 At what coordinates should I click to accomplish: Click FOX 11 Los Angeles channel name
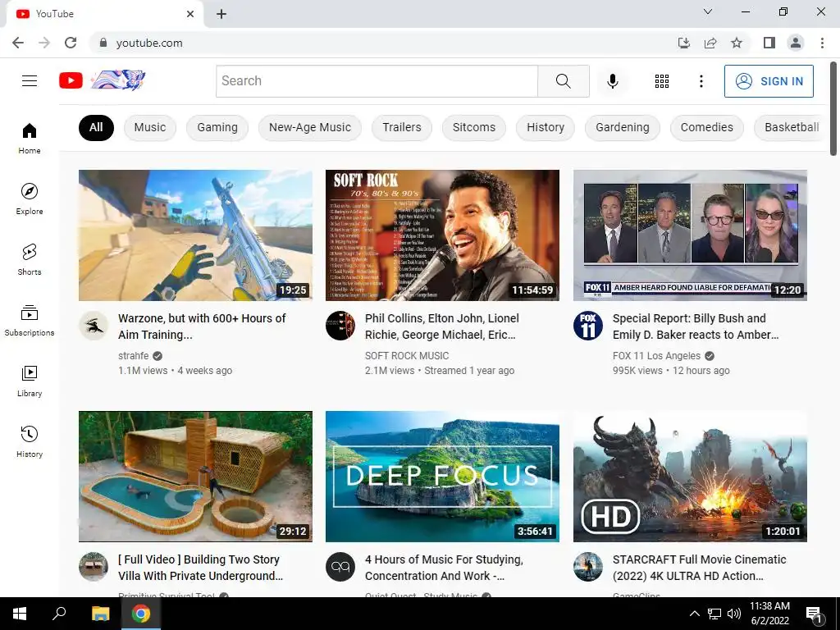point(656,356)
